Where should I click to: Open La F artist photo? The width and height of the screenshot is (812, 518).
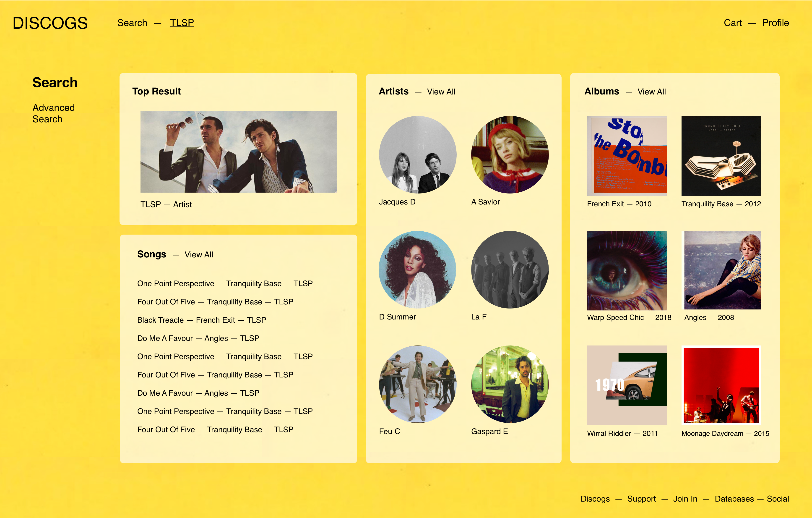click(510, 270)
